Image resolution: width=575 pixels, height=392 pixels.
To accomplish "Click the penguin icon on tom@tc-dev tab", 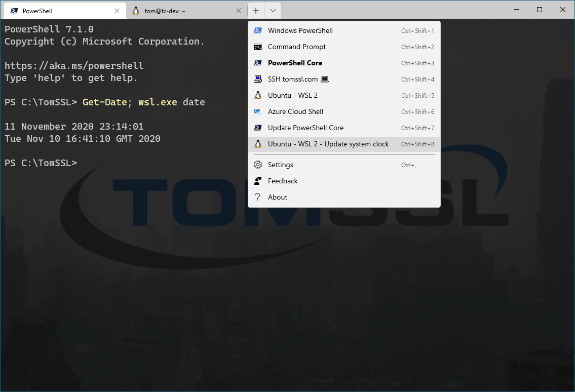I will (x=136, y=11).
